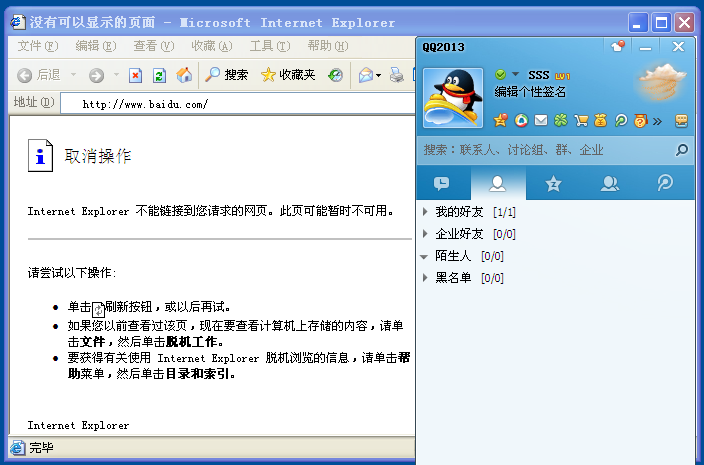This screenshot has width=704, height=465.
Task: Click the red X Stop button in IE toolbar
Action: click(135, 75)
